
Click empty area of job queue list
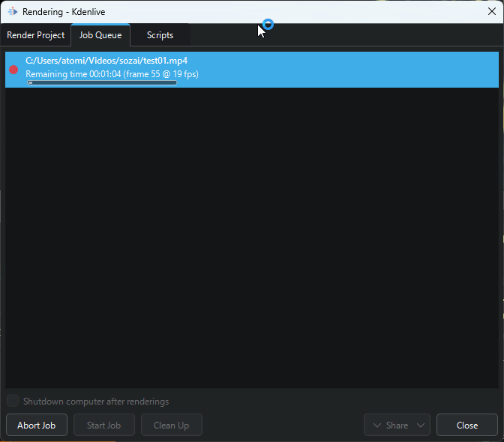251,240
